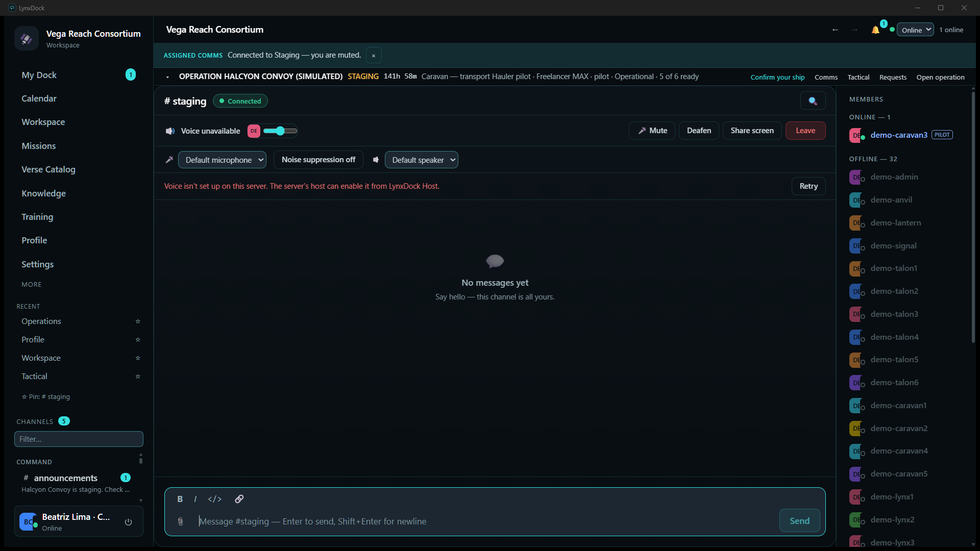Pin the # staging channel

pos(46,396)
